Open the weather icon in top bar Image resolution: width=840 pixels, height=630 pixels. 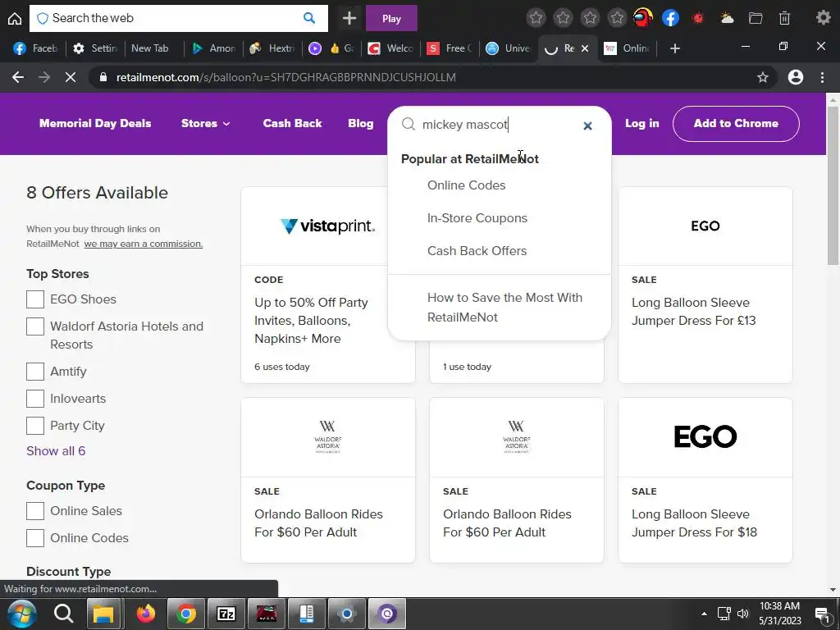(727, 18)
